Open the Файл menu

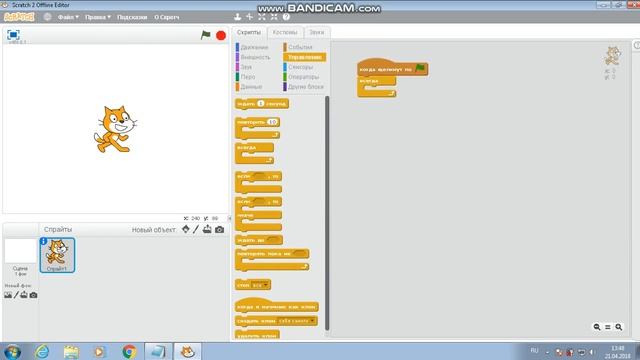[68, 17]
